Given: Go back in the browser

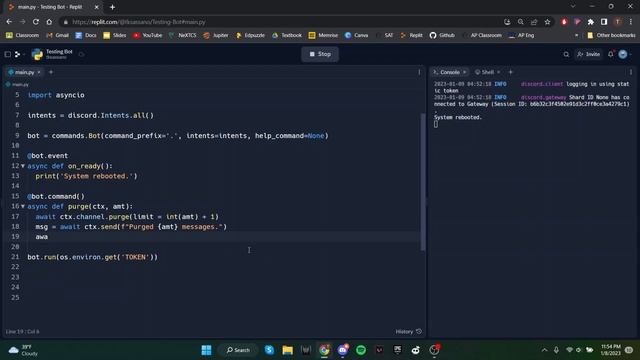Looking at the screenshot, I should tap(9, 22).
